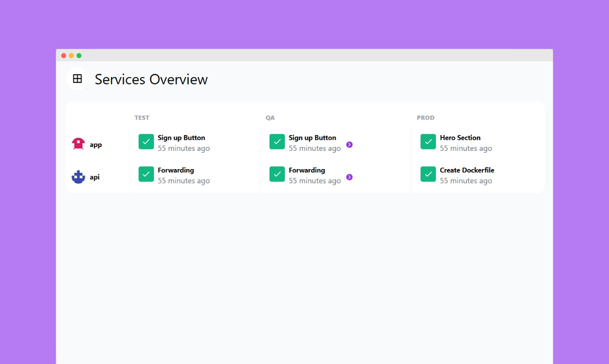Open Forwarding deployment in TEST
The image size is (609, 364).
[176, 171]
